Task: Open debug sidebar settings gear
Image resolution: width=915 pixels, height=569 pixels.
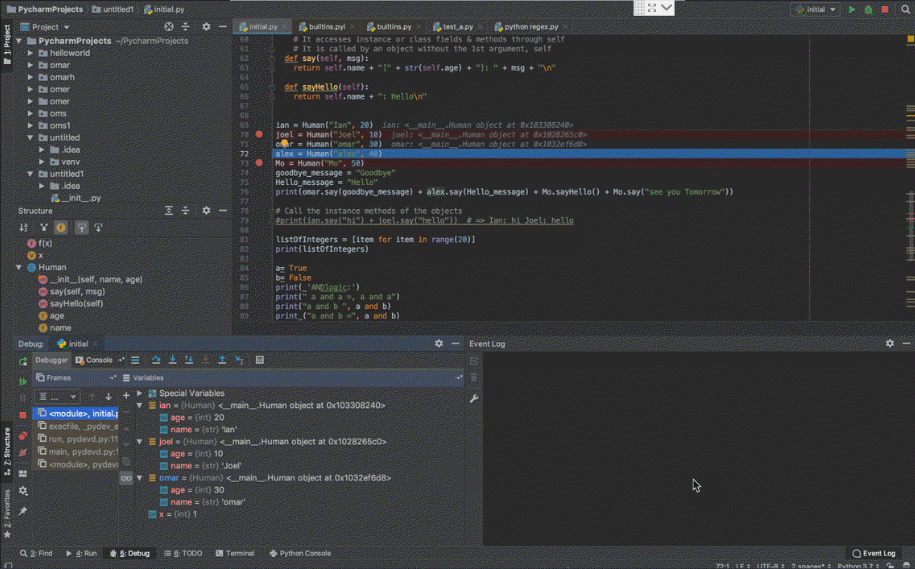Action: [23, 491]
